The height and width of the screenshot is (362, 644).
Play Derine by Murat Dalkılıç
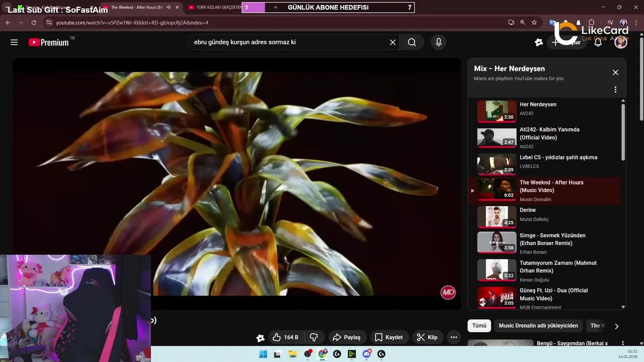[544, 217]
